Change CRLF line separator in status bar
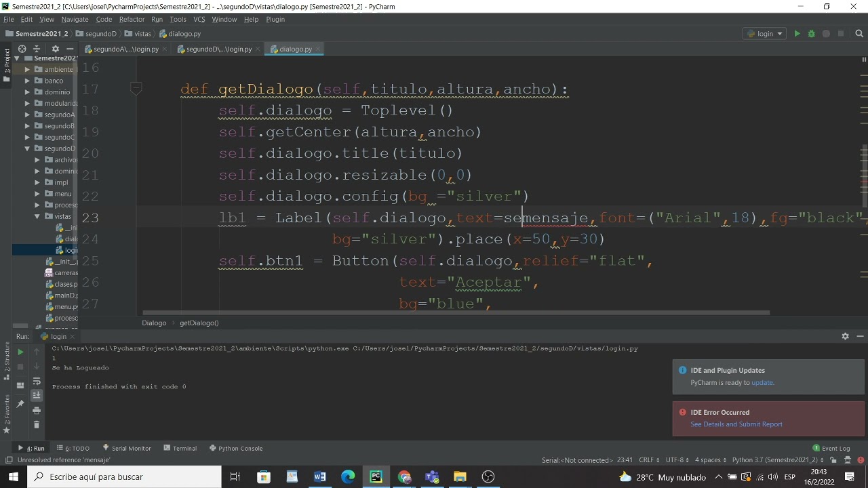The width and height of the screenshot is (868, 488). click(x=649, y=460)
